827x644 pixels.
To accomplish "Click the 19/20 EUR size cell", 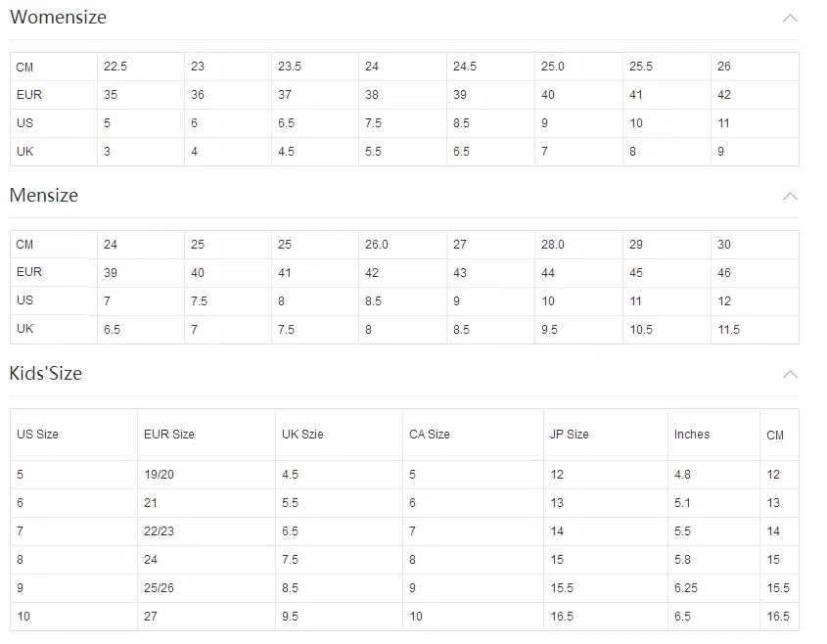I will pyautogui.click(x=159, y=474).
